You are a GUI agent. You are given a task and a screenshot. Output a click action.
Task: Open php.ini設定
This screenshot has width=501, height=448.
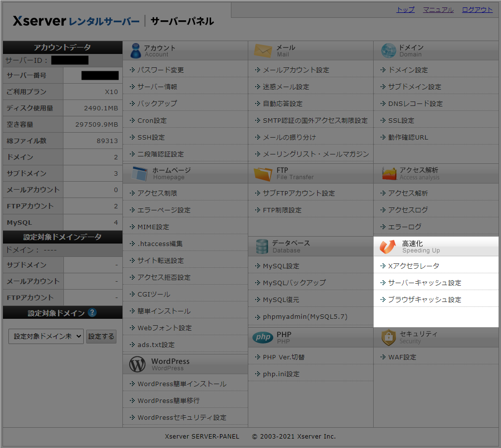point(281,374)
